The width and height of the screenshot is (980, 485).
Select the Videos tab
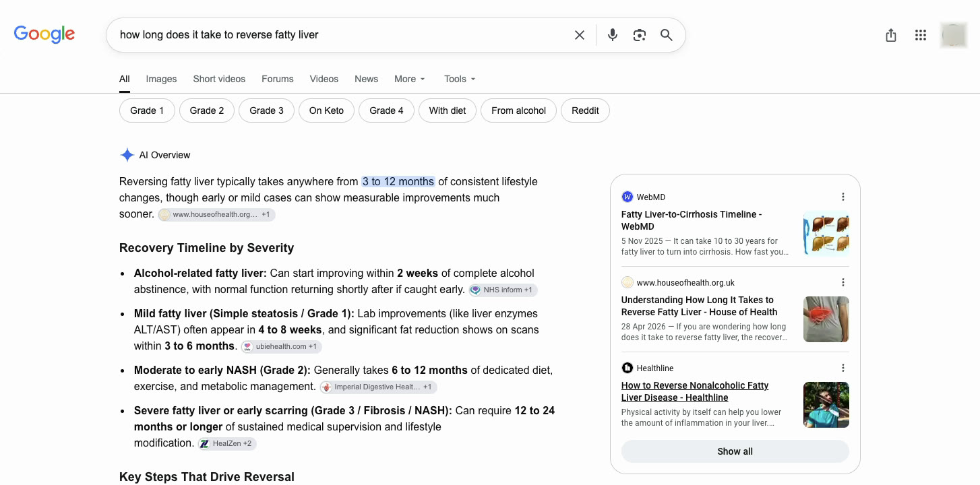coord(324,79)
